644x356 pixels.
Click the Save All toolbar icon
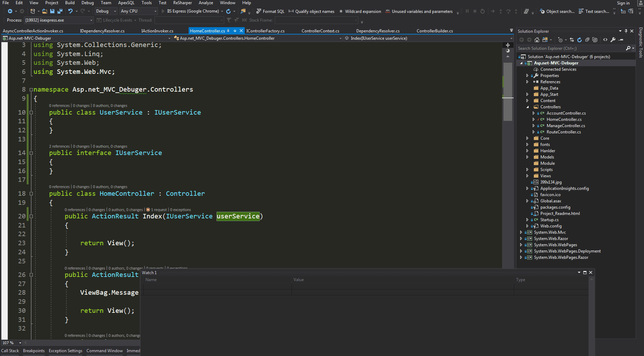click(60, 11)
